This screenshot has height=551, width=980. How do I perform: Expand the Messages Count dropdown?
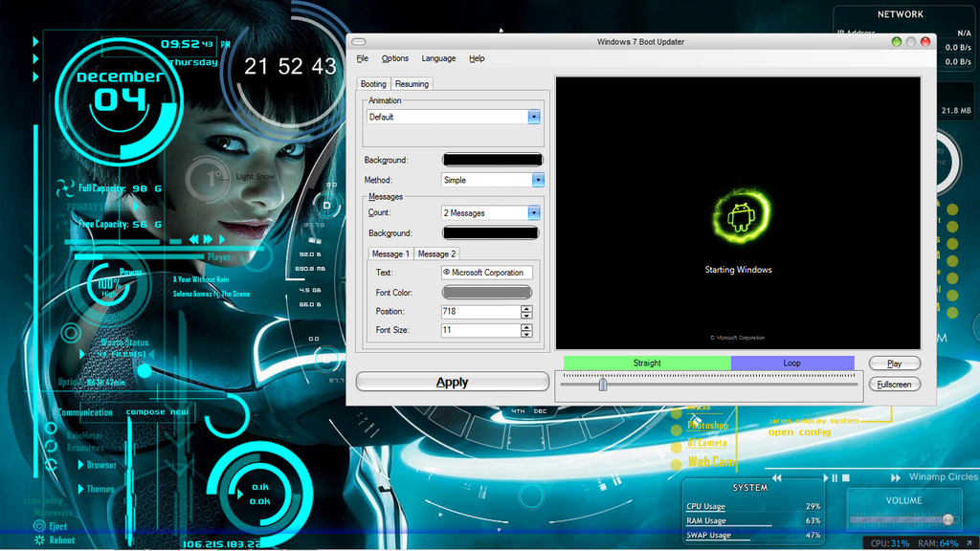(533, 213)
